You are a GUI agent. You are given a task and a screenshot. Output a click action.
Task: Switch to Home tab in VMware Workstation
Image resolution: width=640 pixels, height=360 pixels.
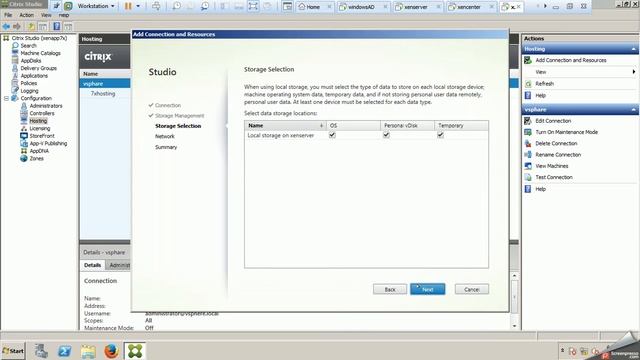coord(313,7)
